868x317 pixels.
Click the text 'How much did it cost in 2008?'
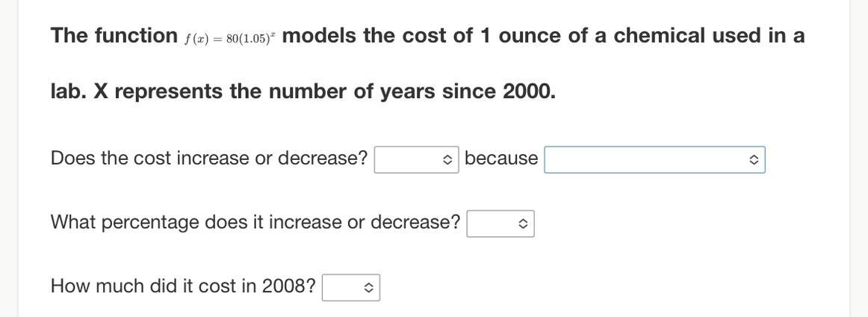pyautogui.click(x=183, y=286)
